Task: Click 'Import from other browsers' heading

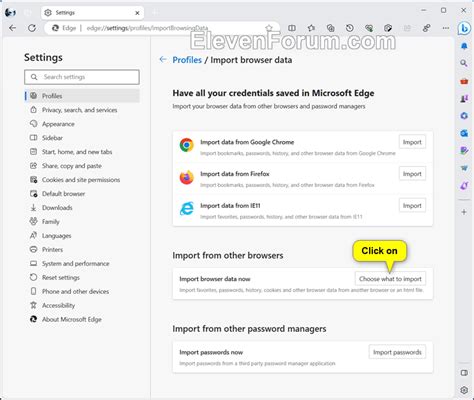Action: [x=228, y=256]
